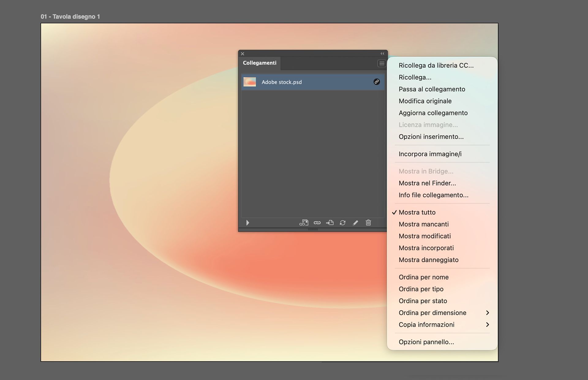
Task: Click Adobe stock.psd thumbnail
Action: coord(250,82)
